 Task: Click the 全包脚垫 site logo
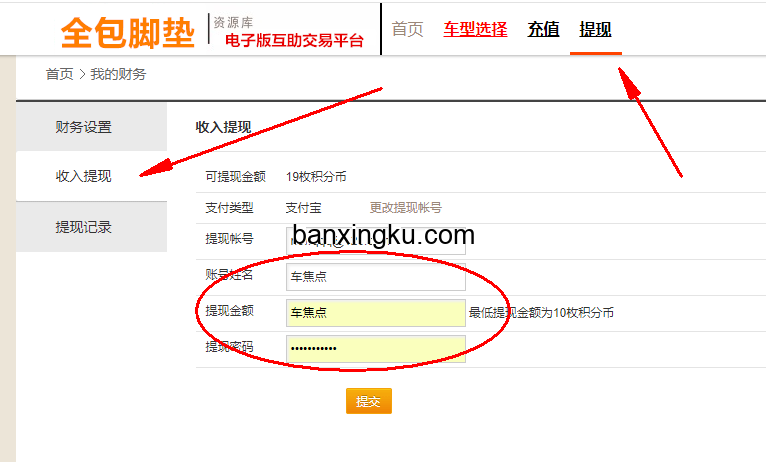coord(128,33)
